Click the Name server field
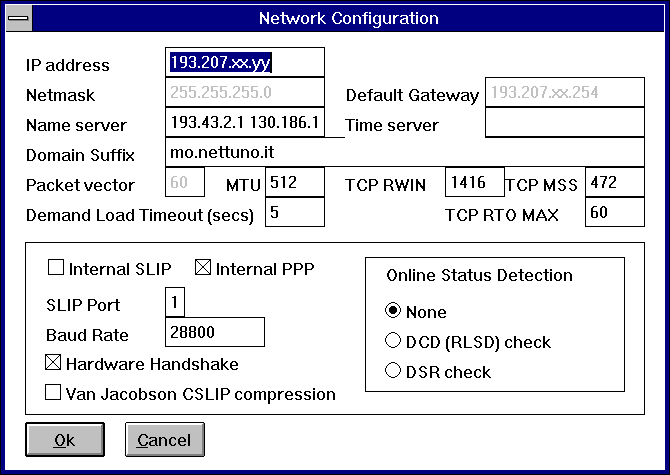Image resolution: width=670 pixels, height=475 pixels. coord(245,123)
